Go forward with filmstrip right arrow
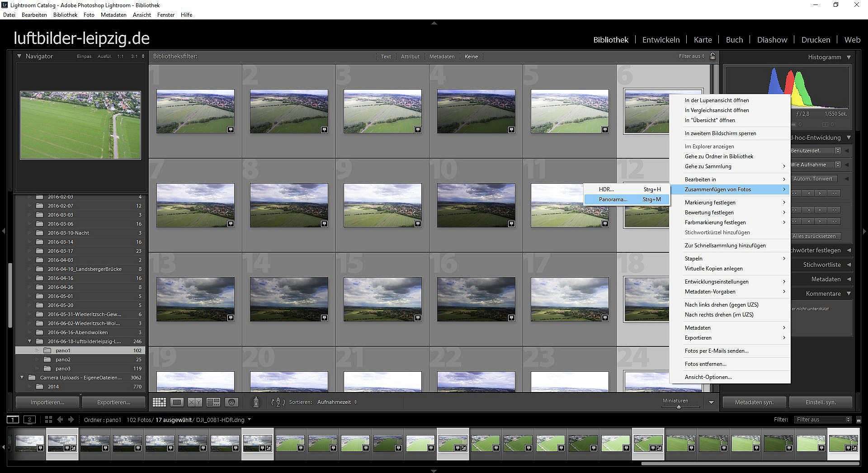Image resolution: width=868 pixels, height=473 pixels. (x=71, y=420)
